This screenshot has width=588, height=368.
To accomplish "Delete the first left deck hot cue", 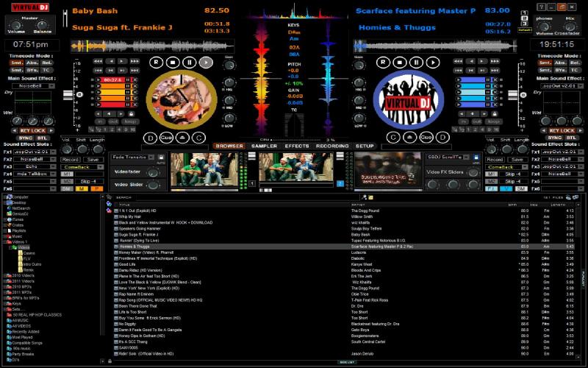I will tap(135, 80).
